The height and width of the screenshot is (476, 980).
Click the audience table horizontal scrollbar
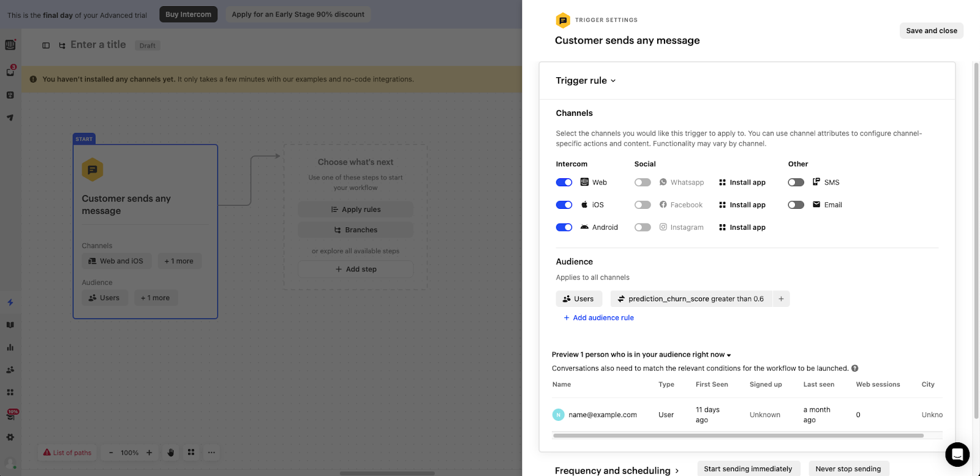point(738,436)
